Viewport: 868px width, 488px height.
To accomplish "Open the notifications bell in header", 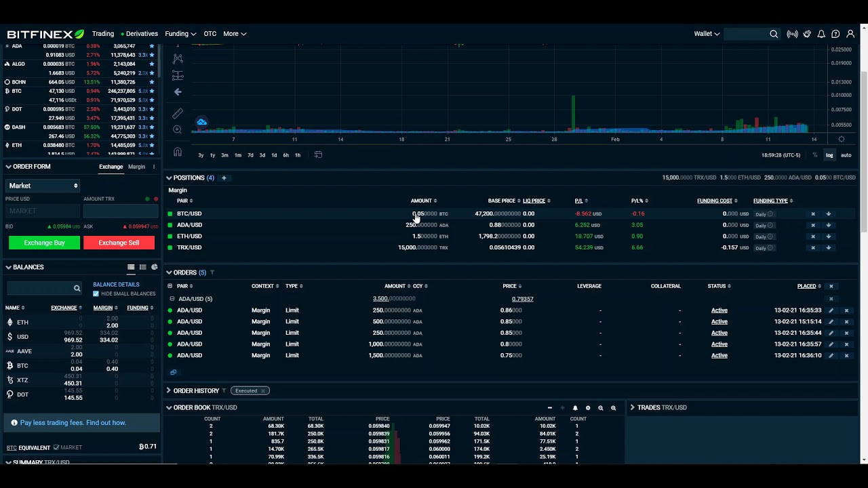I will (821, 34).
